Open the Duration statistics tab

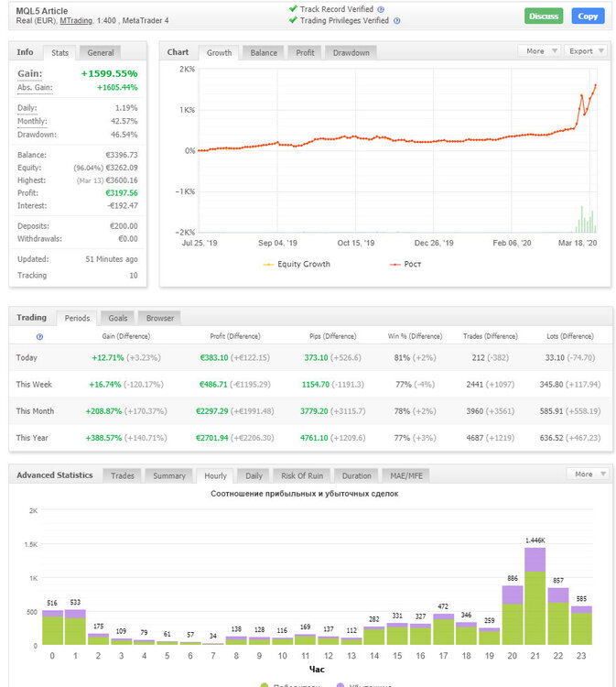pos(356,475)
